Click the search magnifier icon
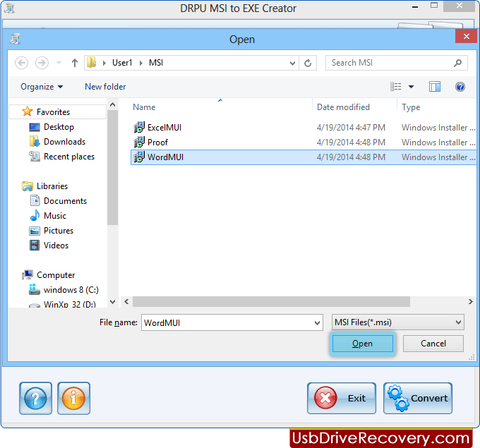Screen dimensions: 480x448 [458, 63]
